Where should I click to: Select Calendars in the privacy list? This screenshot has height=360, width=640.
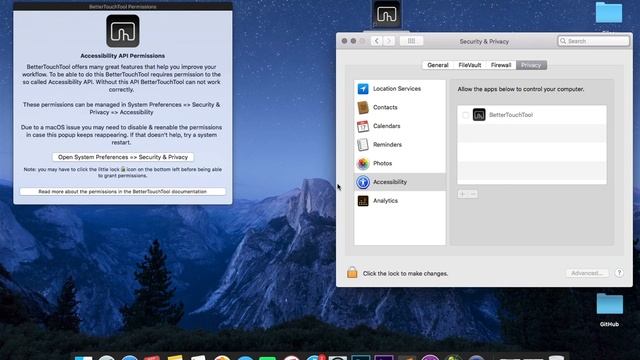coord(400,126)
